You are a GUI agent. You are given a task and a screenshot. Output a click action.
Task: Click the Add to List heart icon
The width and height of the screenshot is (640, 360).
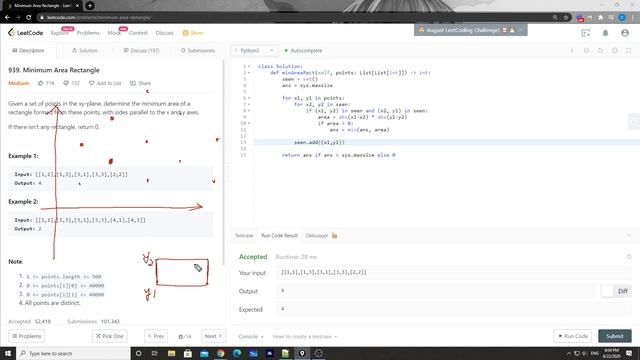coord(91,83)
